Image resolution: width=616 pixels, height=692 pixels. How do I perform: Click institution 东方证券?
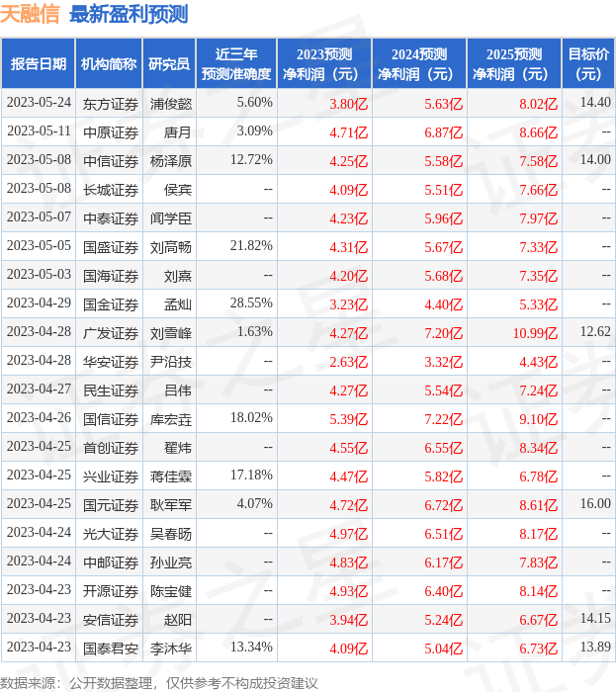tap(111, 104)
